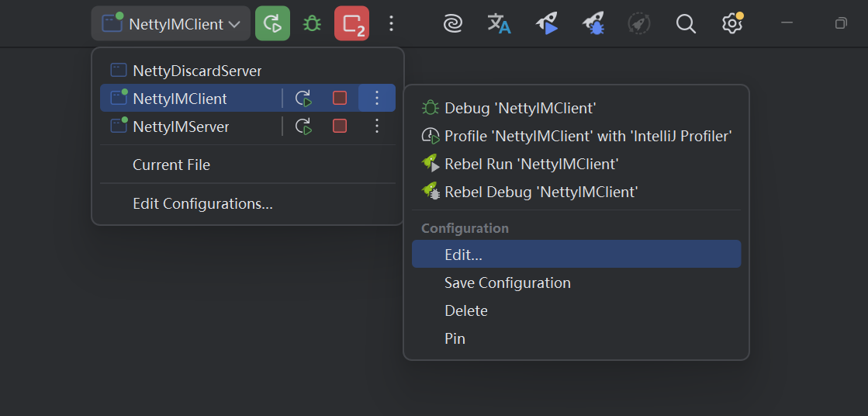The height and width of the screenshot is (416, 868).
Task: Select the NettyDiscardServer configuration
Action: pyautogui.click(x=197, y=71)
